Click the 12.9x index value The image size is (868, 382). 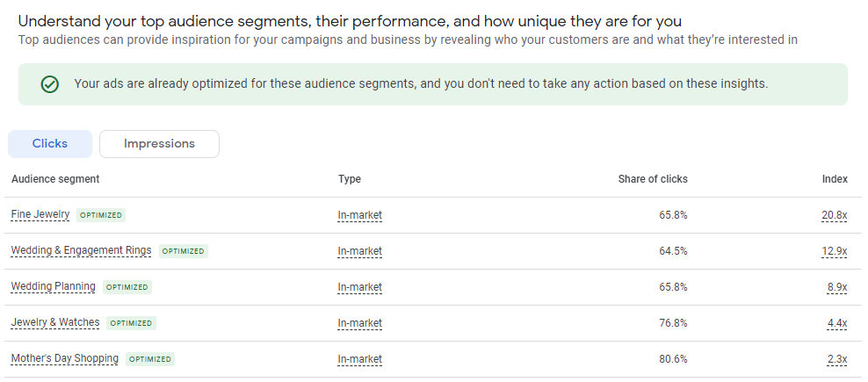tap(835, 251)
